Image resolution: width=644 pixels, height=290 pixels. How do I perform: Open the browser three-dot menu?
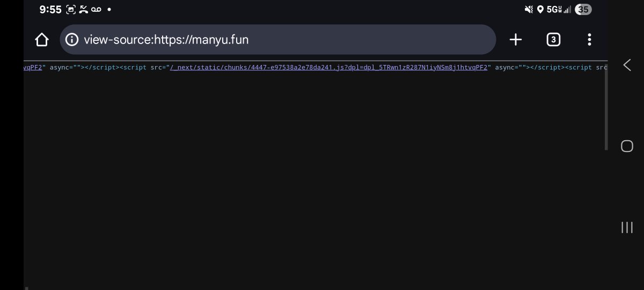coord(589,40)
